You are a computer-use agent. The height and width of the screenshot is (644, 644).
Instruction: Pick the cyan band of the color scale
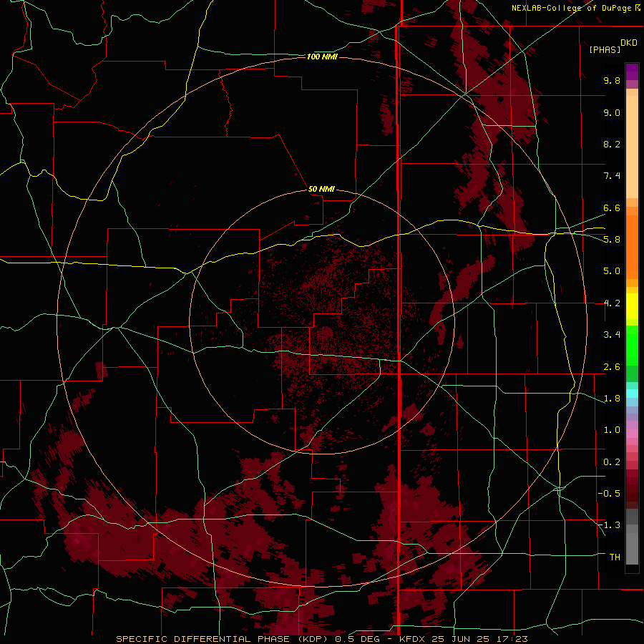(x=632, y=394)
